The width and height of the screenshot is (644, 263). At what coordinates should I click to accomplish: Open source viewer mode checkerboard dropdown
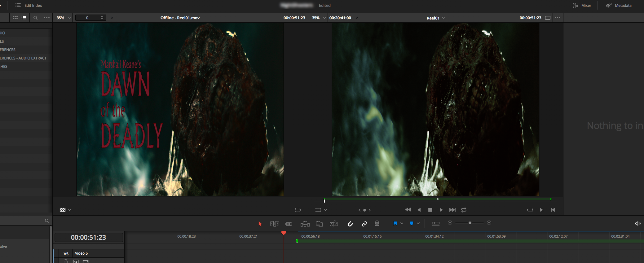click(x=65, y=210)
